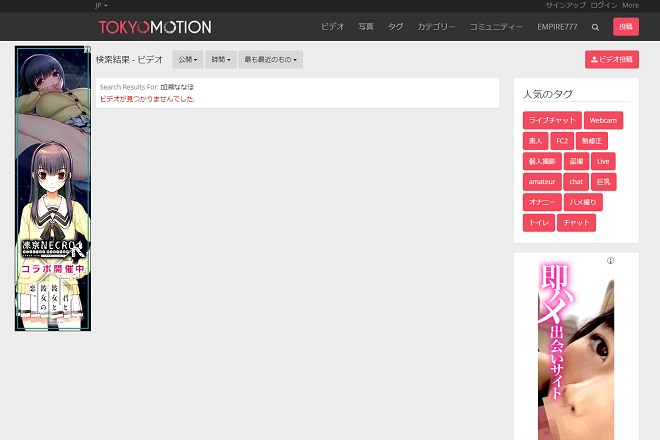The height and width of the screenshot is (440, 660).
Task: Go to the 写真 section
Action: pos(366,27)
